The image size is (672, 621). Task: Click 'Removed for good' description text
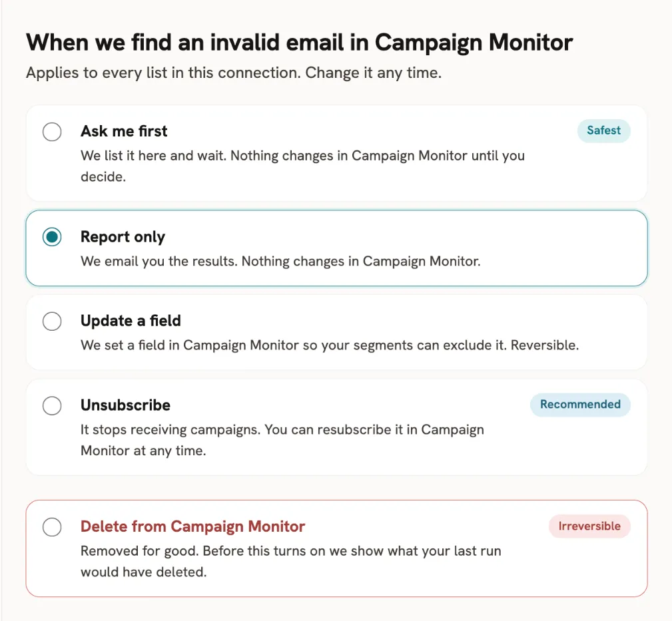tap(291, 562)
